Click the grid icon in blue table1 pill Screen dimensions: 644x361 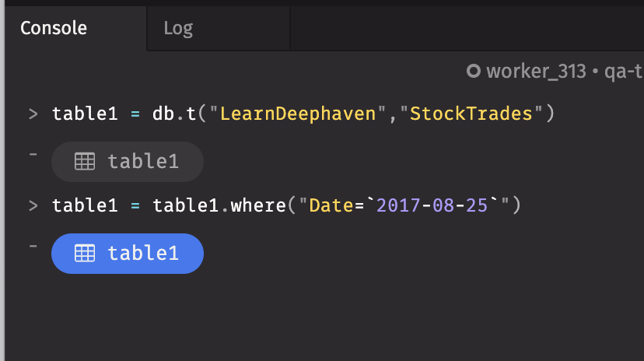(85, 254)
